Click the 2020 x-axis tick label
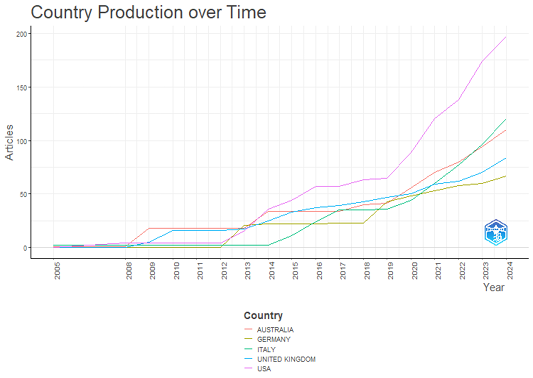The height and width of the screenshot is (378, 533). [414, 270]
